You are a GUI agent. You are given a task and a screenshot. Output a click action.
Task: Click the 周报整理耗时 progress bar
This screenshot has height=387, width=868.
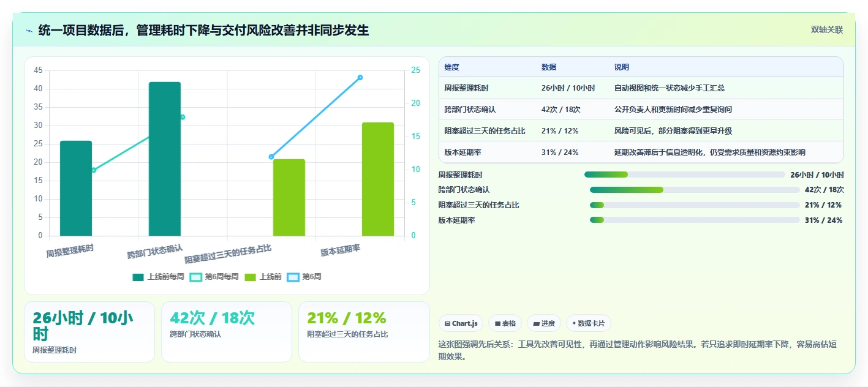(685, 175)
